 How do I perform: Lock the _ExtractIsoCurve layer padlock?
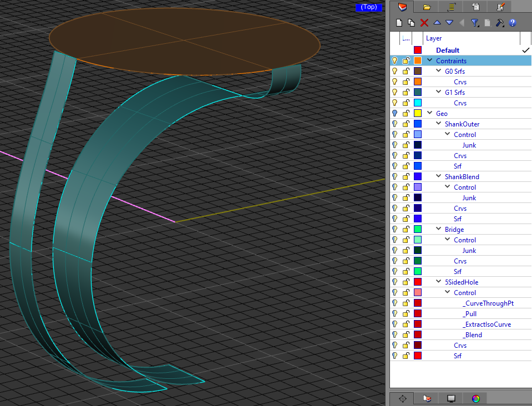pos(406,324)
